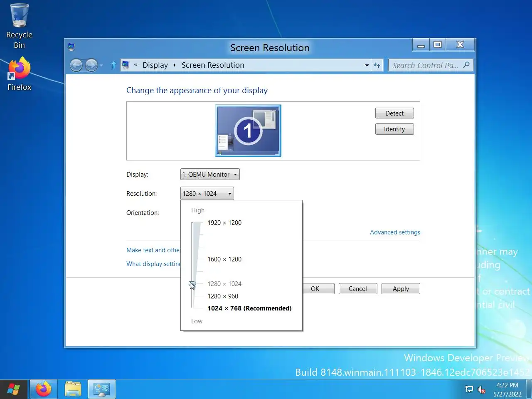Click the Apply button
The width and height of the screenshot is (532, 399).
click(x=401, y=289)
